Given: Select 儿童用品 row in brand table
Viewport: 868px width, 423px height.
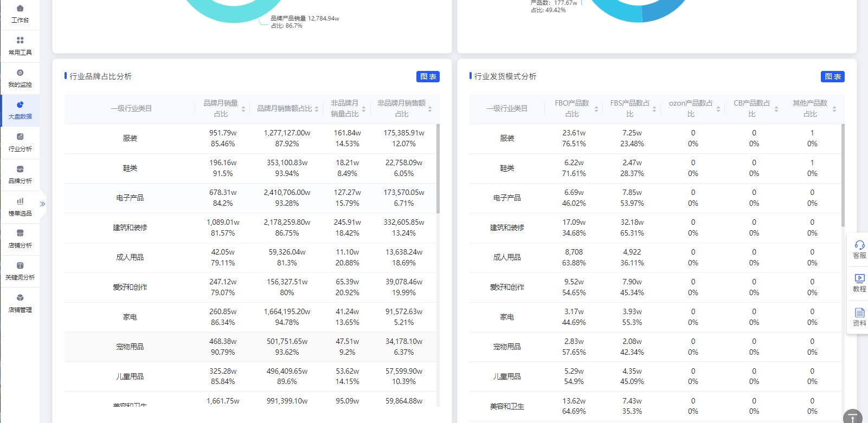Looking at the screenshot, I should [x=250, y=376].
